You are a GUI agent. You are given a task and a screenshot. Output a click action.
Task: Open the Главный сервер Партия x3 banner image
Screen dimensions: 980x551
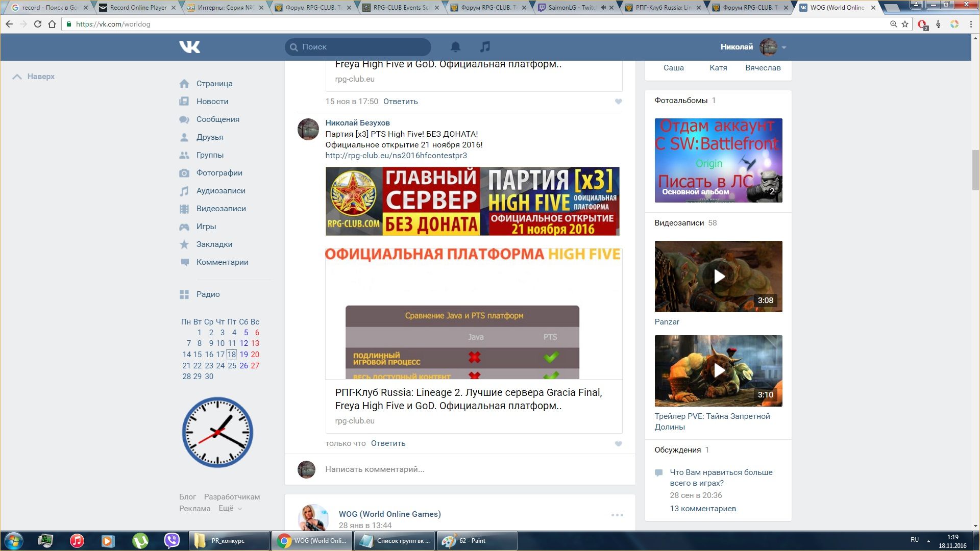[x=472, y=201]
